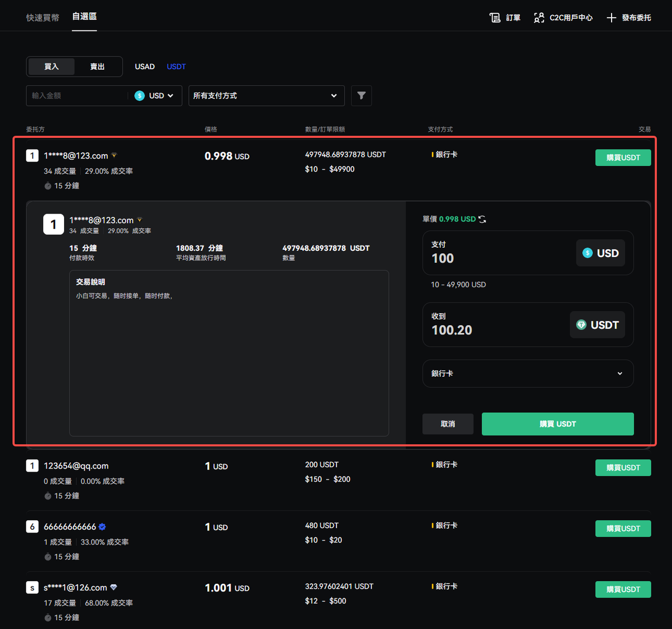Refresh the 單價 0.998 USD price
Screen dimensions: 672x629
482,219
